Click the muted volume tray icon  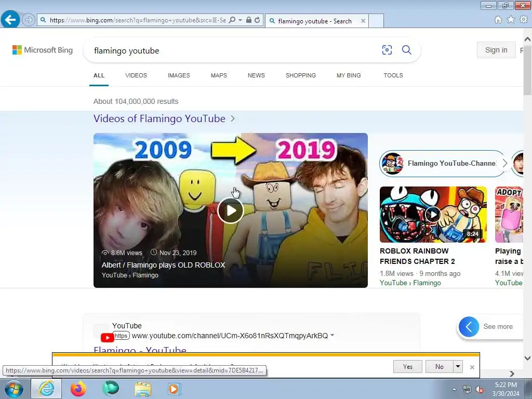[480, 390]
